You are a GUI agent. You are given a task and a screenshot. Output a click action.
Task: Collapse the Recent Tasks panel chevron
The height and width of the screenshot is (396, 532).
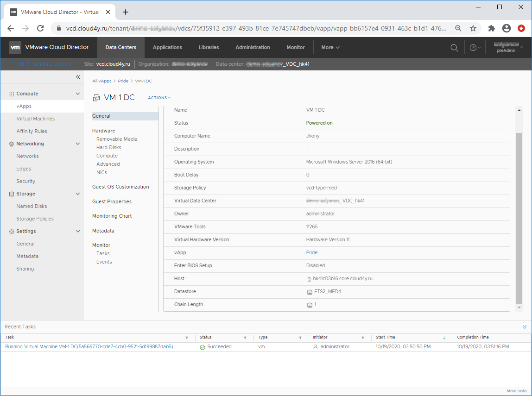[525, 327]
